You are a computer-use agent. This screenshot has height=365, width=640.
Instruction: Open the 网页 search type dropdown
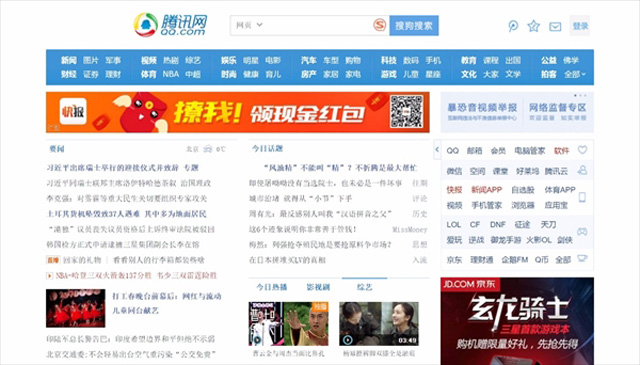point(249,25)
